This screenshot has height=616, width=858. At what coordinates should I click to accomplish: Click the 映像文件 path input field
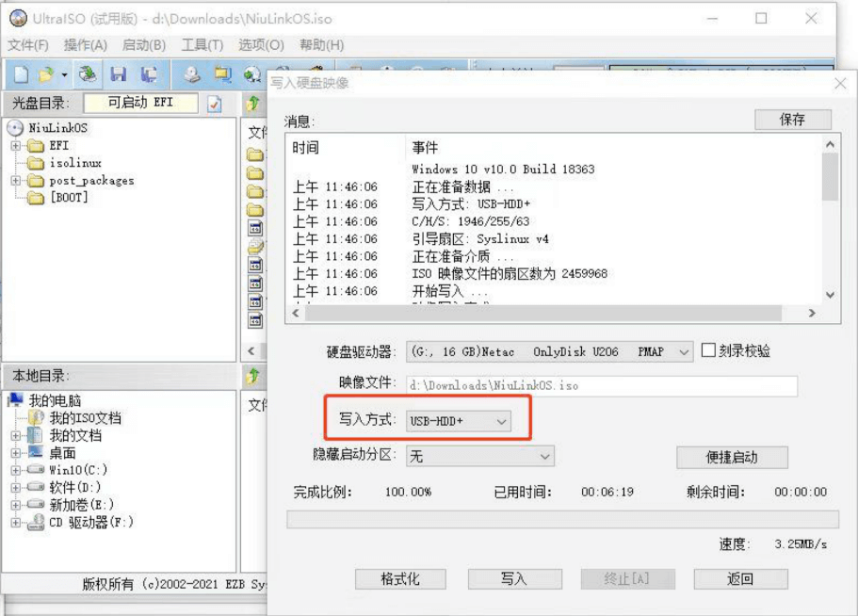point(602,386)
